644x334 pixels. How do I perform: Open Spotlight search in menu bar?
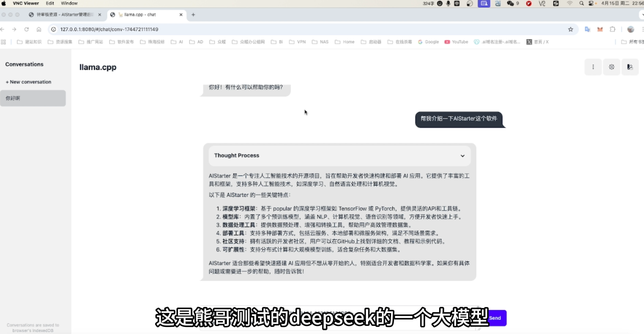click(x=581, y=3)
